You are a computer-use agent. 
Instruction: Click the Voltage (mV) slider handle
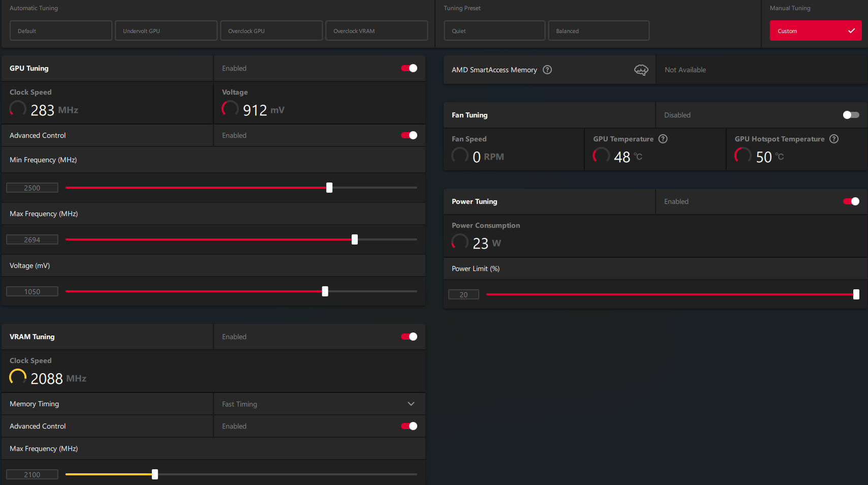click(x=325, y=291)
